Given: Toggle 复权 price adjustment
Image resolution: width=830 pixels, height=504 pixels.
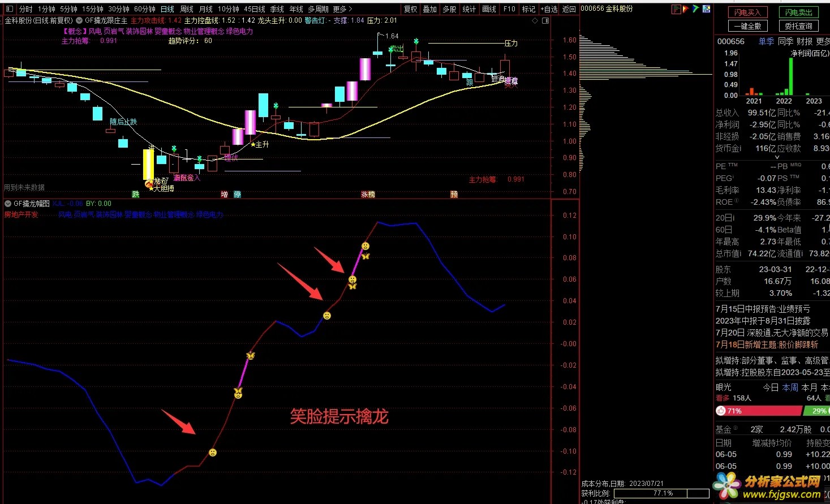Looking at the screenshot, I should pyautogui.click(x=410, y=9).
